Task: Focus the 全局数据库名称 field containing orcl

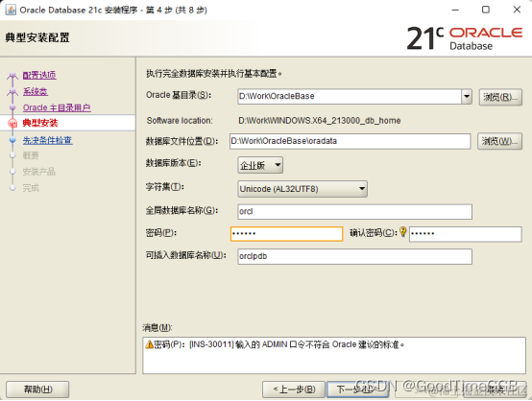Action: point(355,211)
